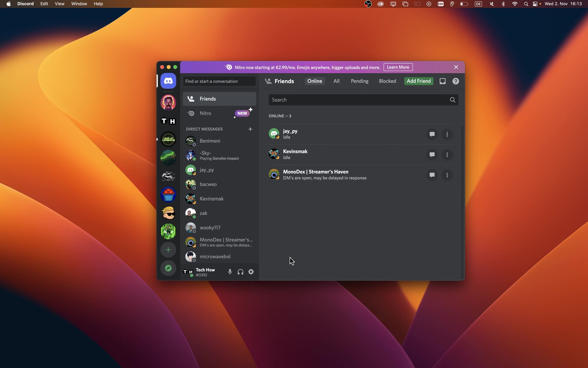This screenshot has height=368, width=588.
Task: Open the inbox icon
Action: click(443, 81)
